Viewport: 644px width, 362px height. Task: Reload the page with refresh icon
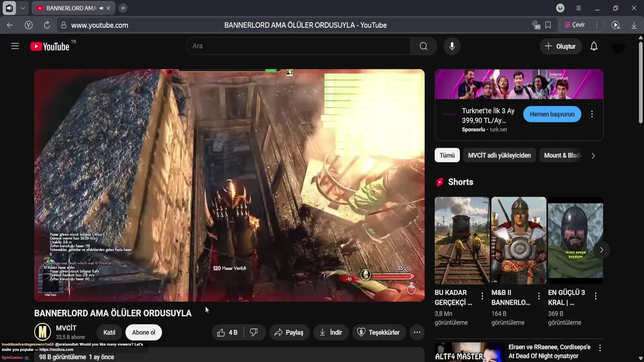click(47, 25)
